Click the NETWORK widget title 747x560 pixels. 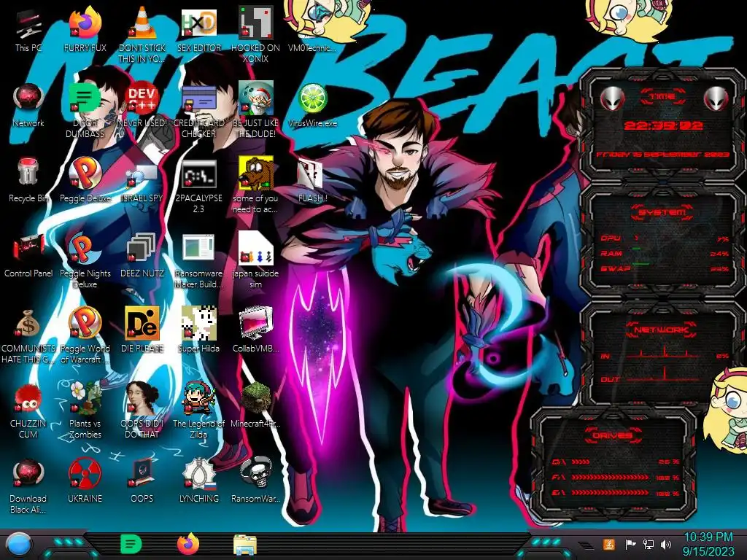click(x=662, y=329)
